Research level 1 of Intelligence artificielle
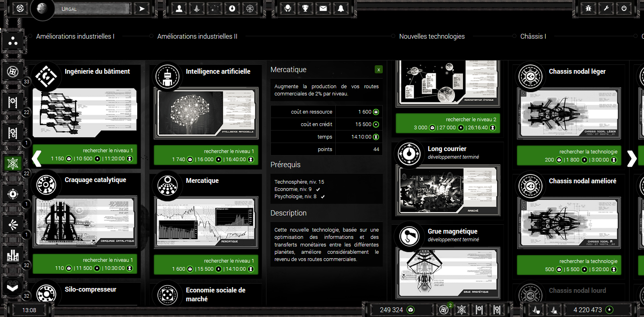 click(x=206, y=155)
